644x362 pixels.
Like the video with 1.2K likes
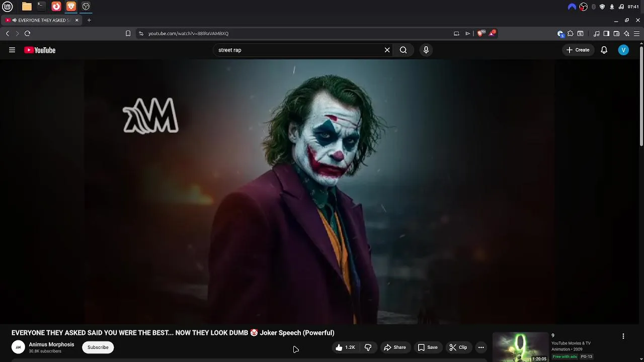point(346,347)
